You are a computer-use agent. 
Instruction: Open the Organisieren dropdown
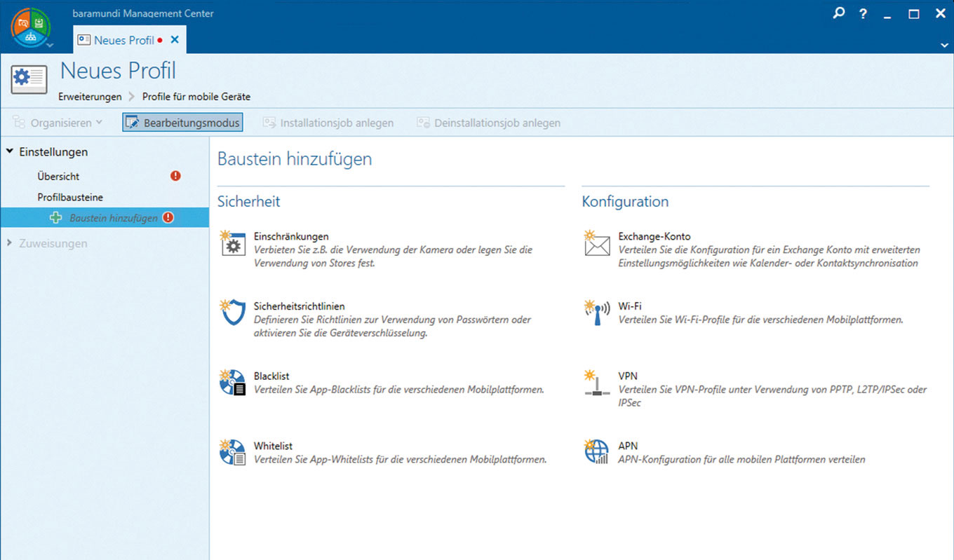click(58, 123)
